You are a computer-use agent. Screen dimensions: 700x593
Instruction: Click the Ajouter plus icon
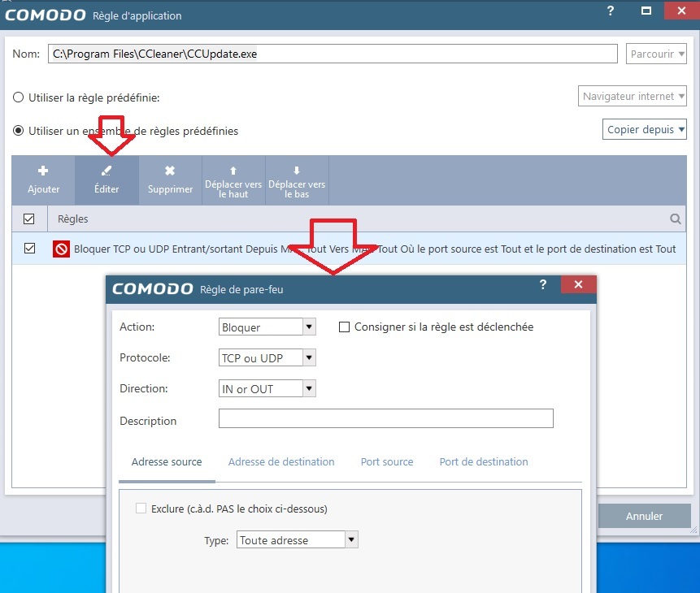(x=43, y=171)
